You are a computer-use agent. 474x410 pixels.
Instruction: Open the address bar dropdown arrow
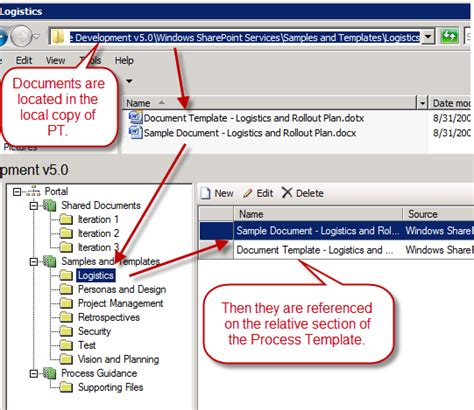click(428, 36)
